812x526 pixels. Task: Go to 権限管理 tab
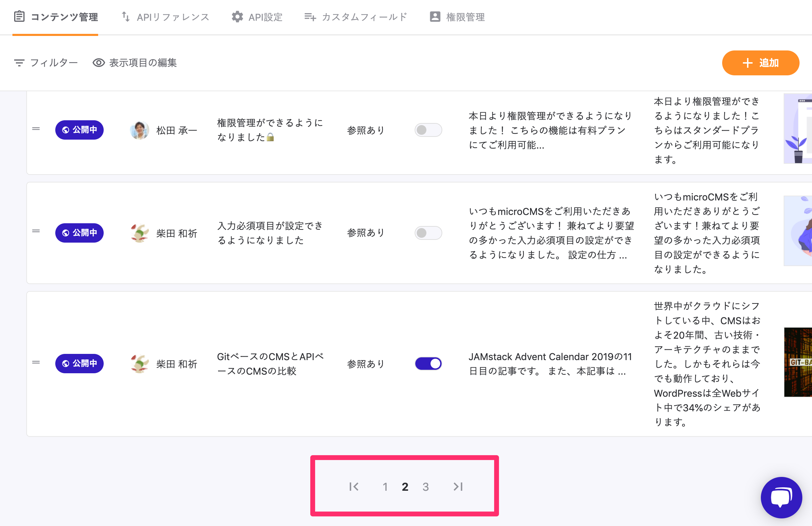point(457,17)
